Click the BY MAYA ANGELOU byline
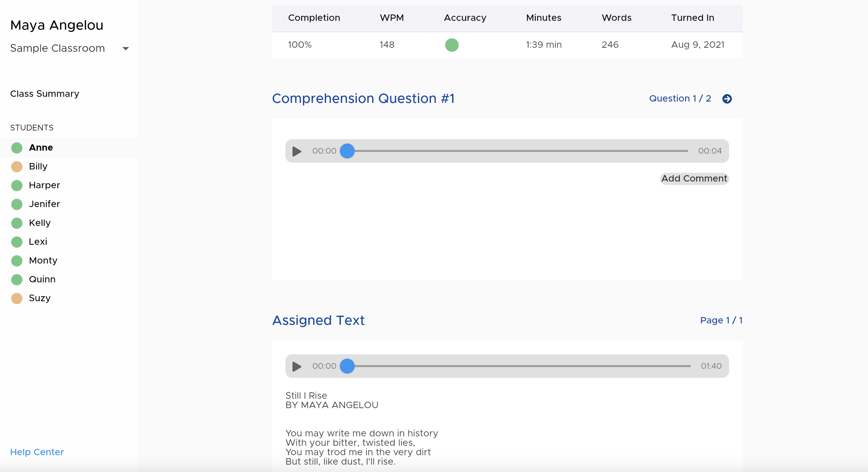The height and width of the screenshot is (472, 868). coord(331,405)
